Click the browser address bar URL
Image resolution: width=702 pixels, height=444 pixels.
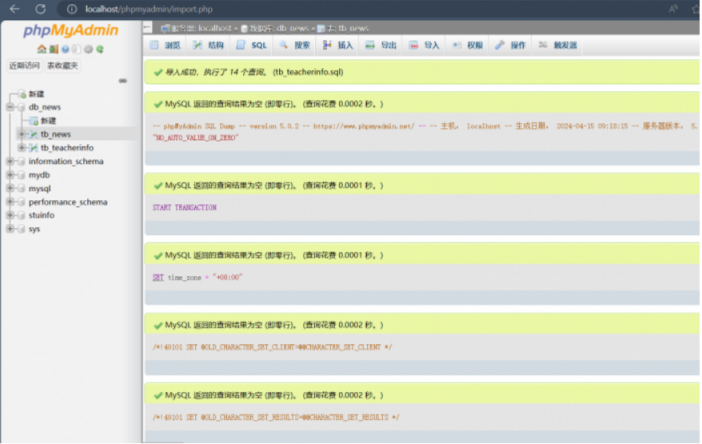tap(149, 9)
